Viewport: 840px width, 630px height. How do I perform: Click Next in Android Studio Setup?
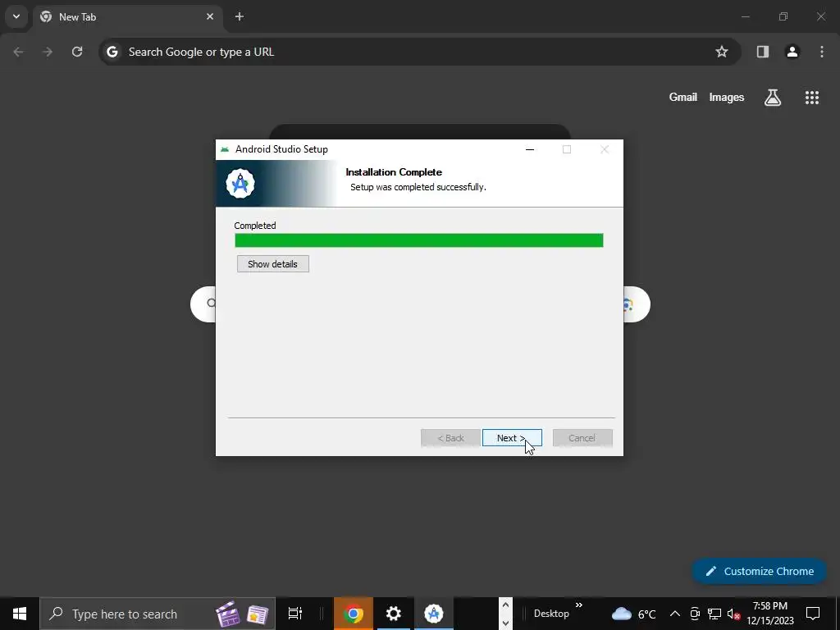tap(512, 438)
